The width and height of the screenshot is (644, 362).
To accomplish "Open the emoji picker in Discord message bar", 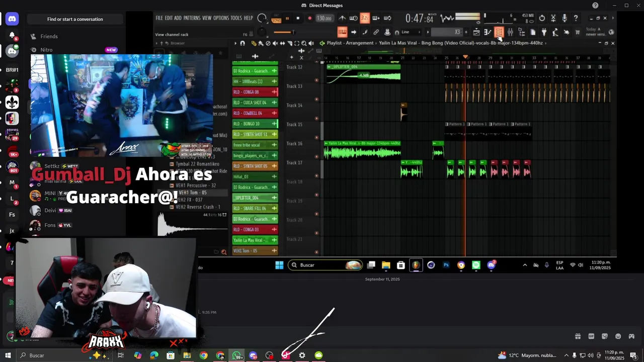I will 618,336.
